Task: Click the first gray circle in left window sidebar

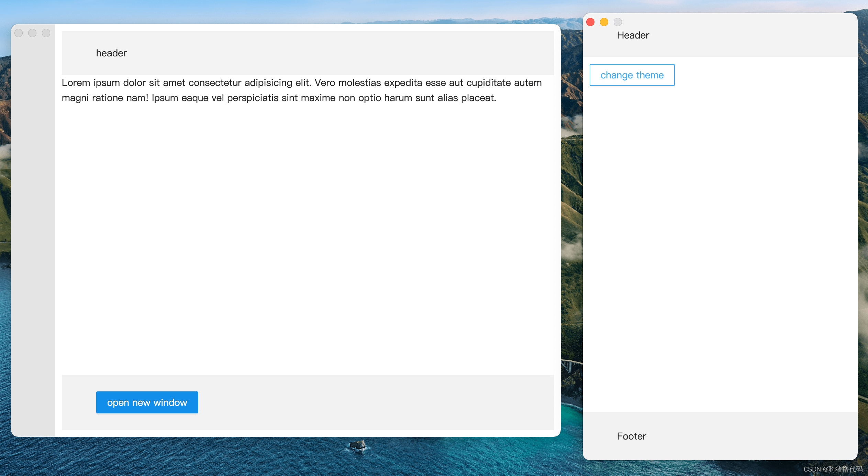Action: 19,33
